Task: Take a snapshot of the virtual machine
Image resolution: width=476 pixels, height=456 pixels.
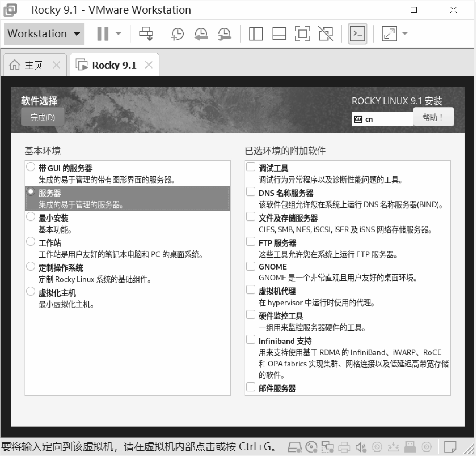Action: (x=177, y=33)
